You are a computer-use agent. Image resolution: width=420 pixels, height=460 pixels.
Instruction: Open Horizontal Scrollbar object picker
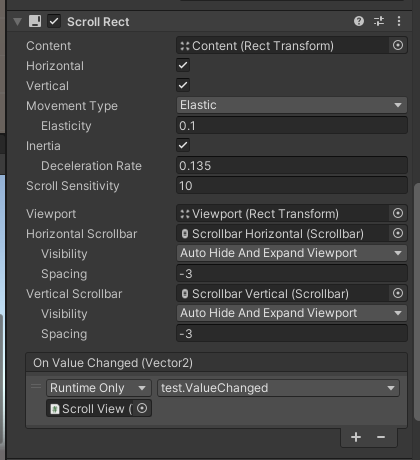[398, 233]
